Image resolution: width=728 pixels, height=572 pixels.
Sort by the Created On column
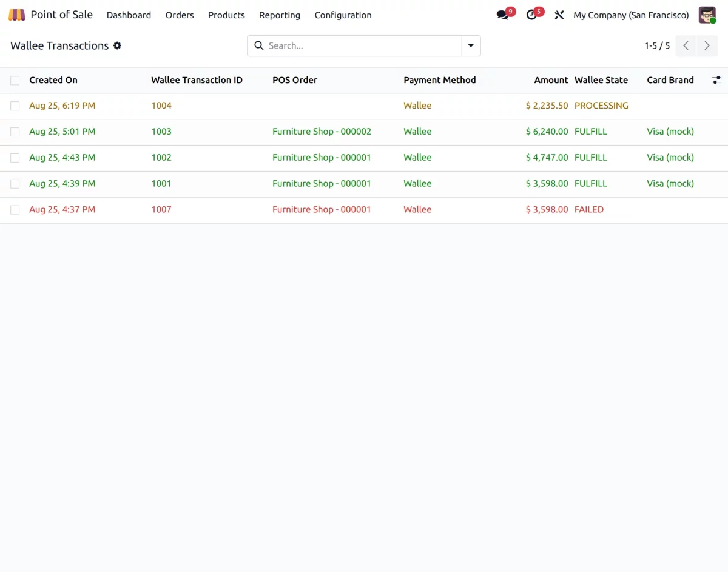tap(53, 80)
